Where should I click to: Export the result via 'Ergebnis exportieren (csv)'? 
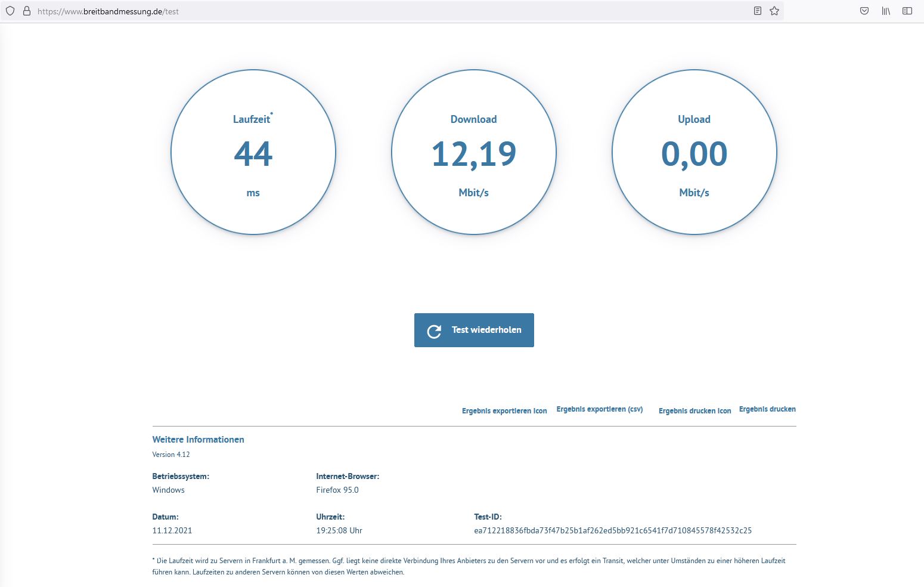tap(599, 409)
